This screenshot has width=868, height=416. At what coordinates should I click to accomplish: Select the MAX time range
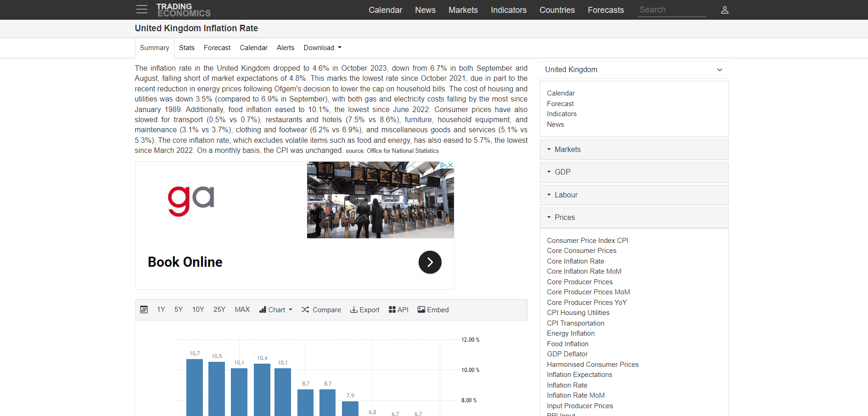[242, 310]
